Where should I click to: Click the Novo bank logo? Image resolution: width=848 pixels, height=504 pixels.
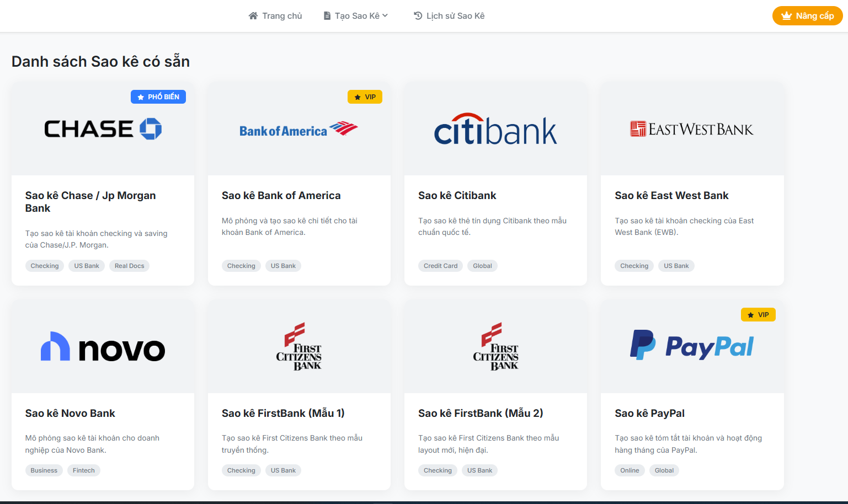103,347
